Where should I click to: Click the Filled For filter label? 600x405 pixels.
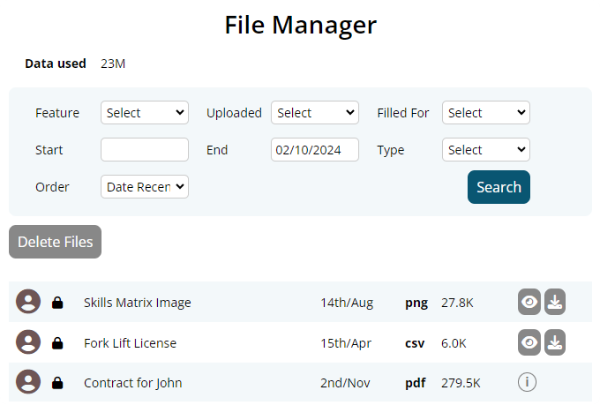coord(403,113)
